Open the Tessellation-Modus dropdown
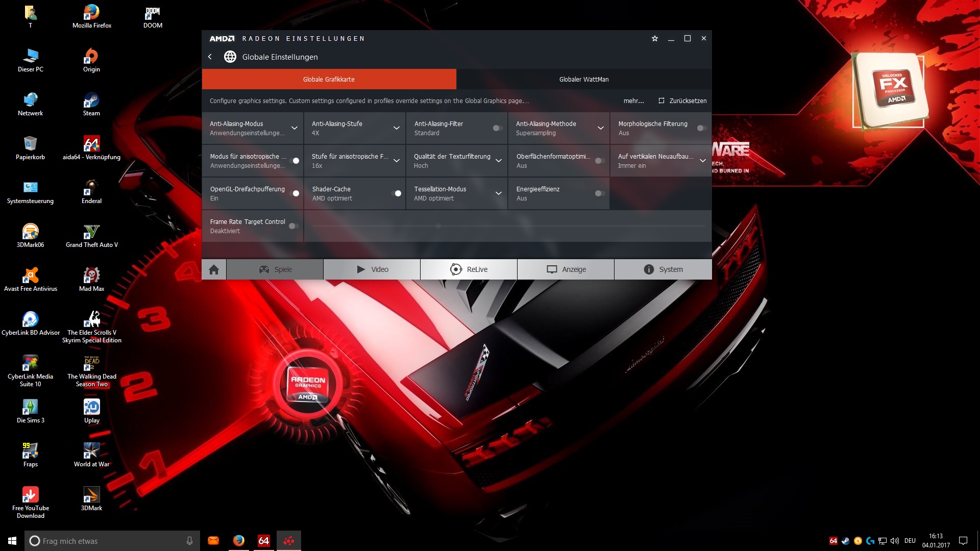 tap(499, 193)
